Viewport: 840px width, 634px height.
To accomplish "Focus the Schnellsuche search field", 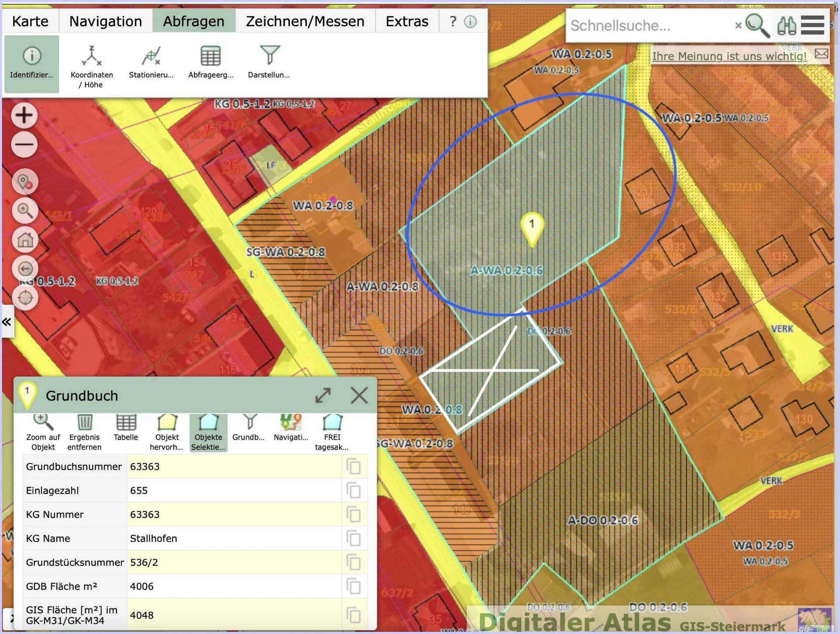I will 650,26.
